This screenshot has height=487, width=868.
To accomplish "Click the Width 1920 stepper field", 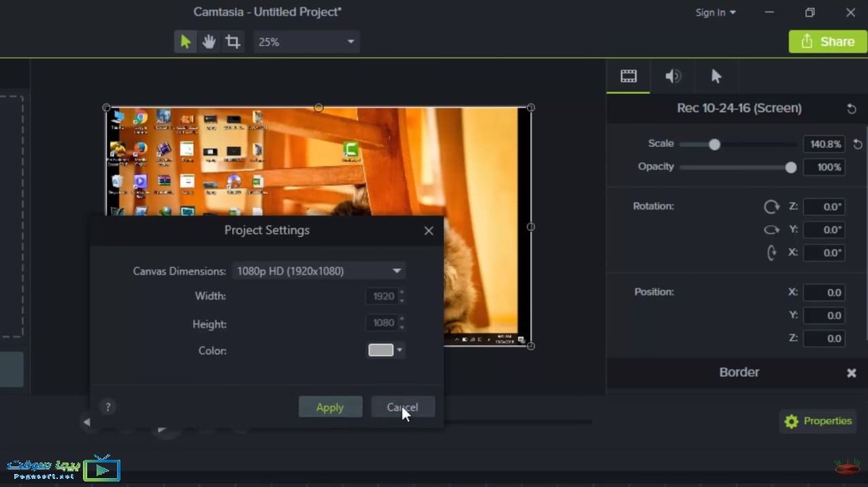I will click(x=385, y=296).
